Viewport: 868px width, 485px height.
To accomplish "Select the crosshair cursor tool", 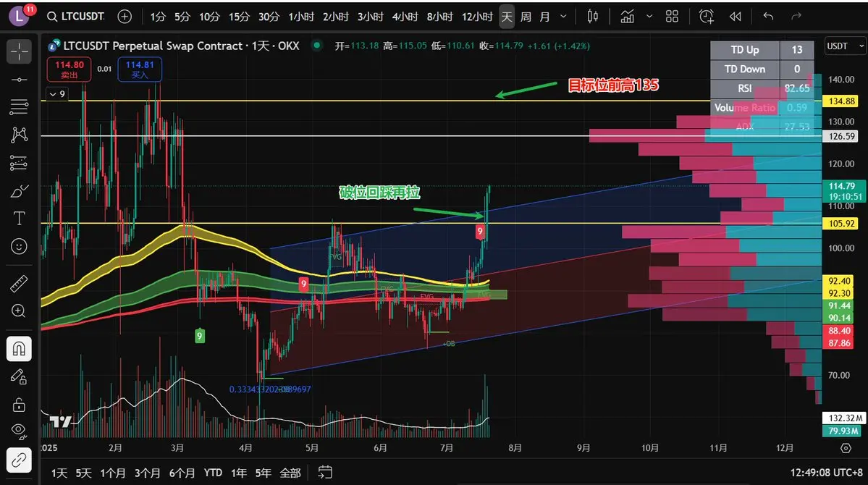I will tap(19, 51).
